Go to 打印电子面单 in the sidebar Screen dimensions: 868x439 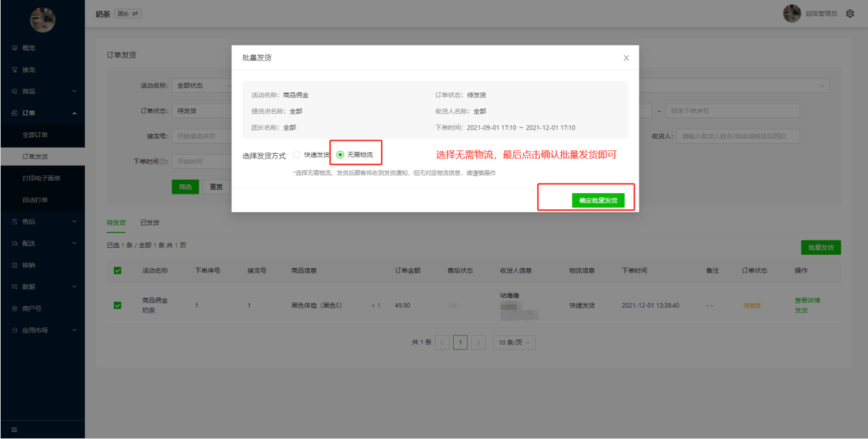[x=42, y=178]
